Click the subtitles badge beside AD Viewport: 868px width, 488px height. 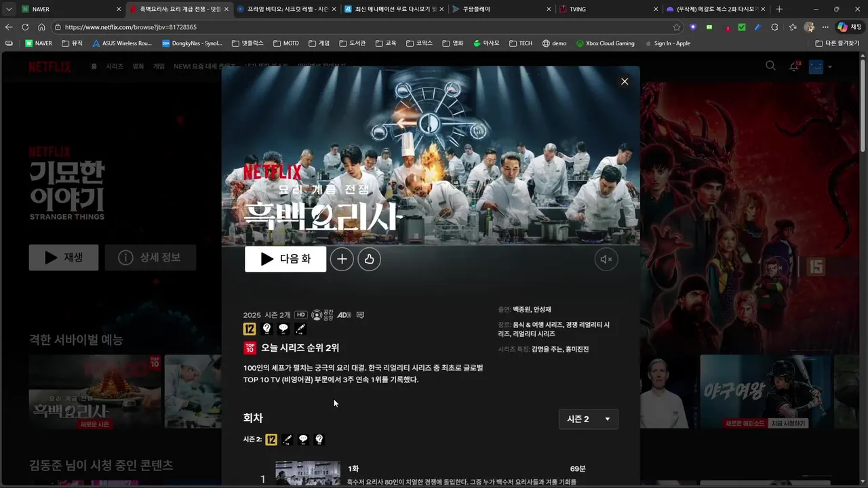360,315
